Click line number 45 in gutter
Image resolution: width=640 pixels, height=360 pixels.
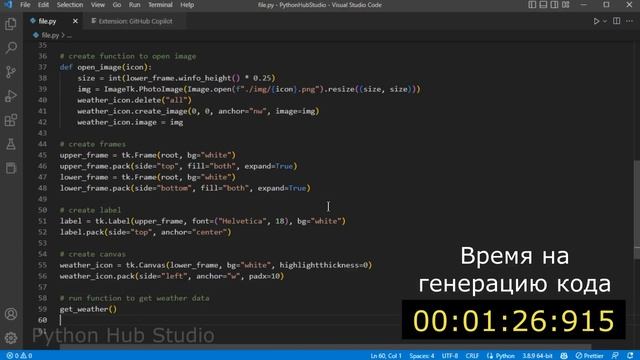42,155
